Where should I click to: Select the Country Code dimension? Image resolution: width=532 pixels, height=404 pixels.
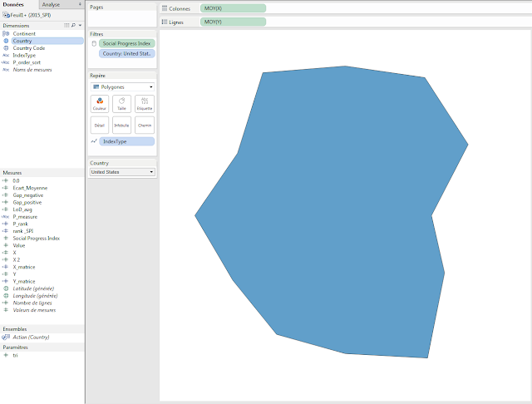click(x=29, y=48)
